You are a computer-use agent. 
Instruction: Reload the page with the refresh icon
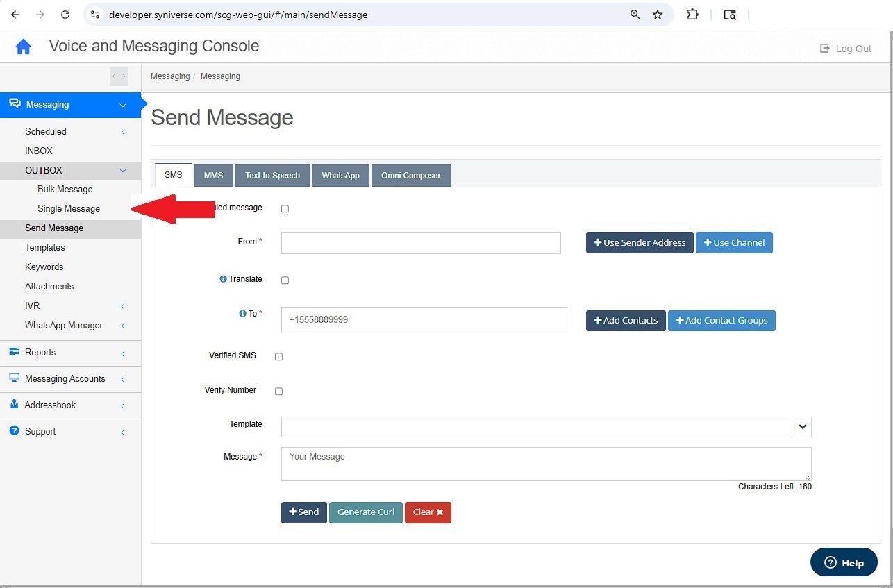[65, 15]
